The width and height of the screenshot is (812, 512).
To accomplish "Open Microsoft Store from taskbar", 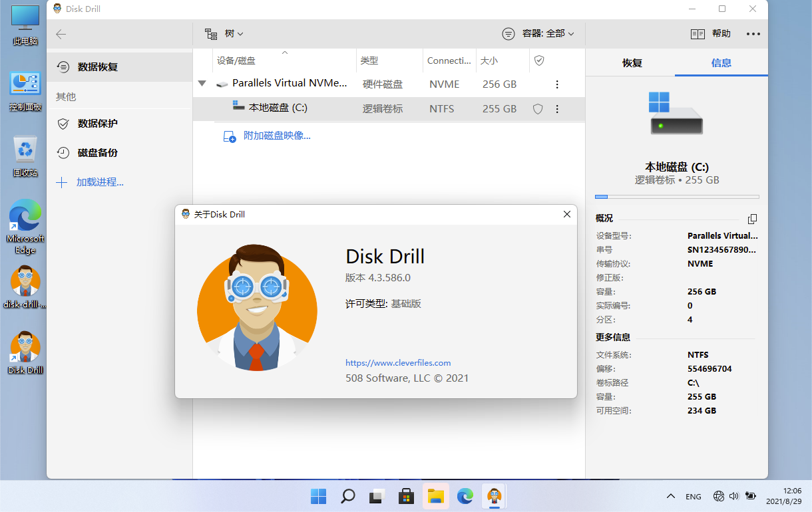I will (x=406, y=496).
